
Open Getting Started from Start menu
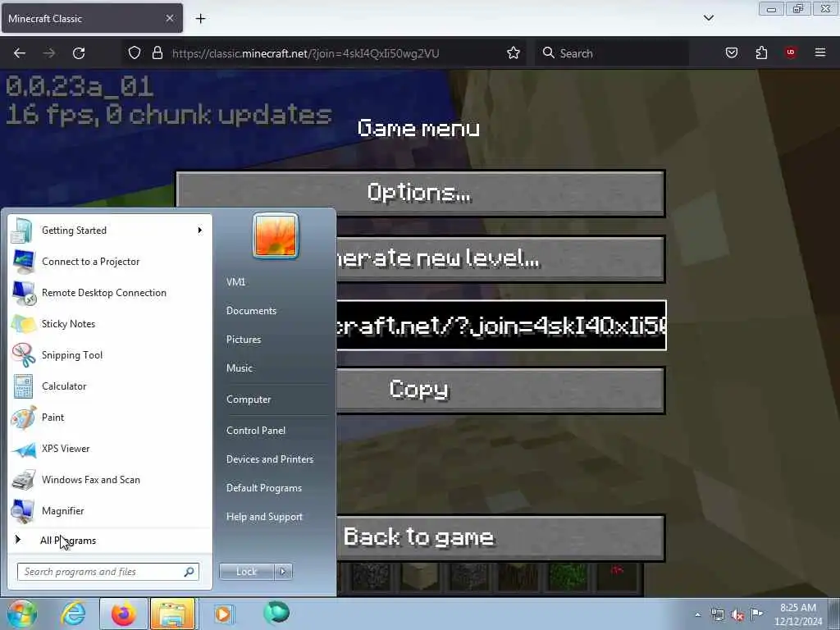tap(110, 231)
